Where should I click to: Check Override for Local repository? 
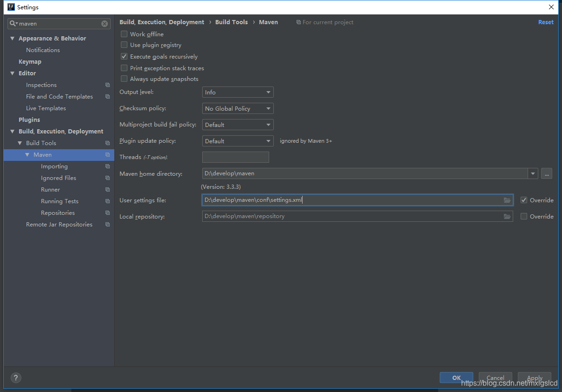(x=524, y=216)
